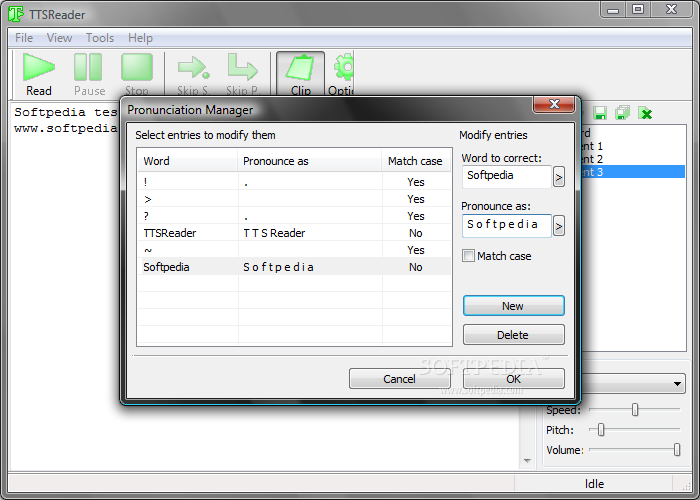Click the arrow button beside Word to correct
The image size is (700, 500).
coord(558,177)
